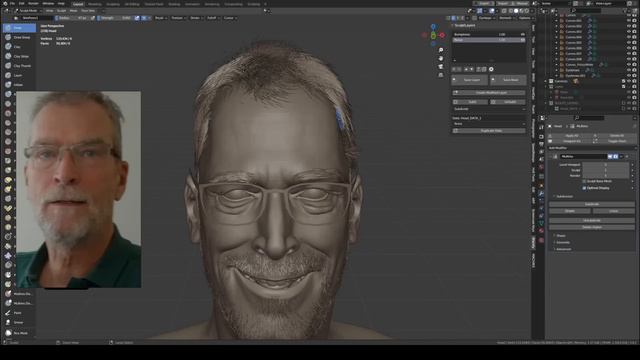Select the Clay Thumb brush
The width and height of the screenshot is (640, 360).
(x=19, y=66)
